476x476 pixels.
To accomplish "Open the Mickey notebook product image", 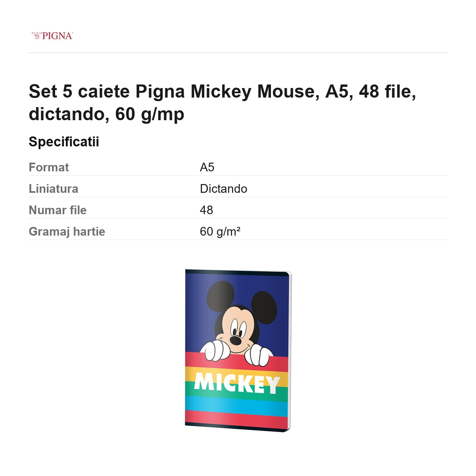I will pyautogui.click(x=238, y=350).
